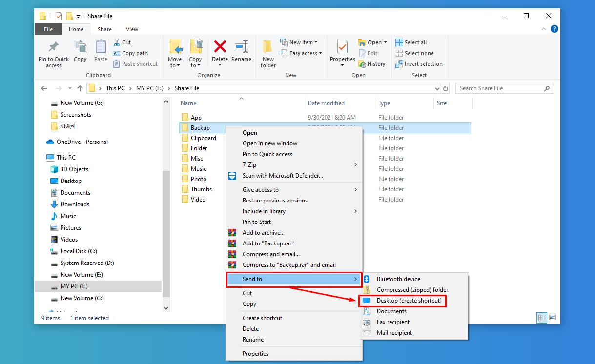Switch to the View tab
The width and height of the screenshot is (595, 364).
pos(132,29)
